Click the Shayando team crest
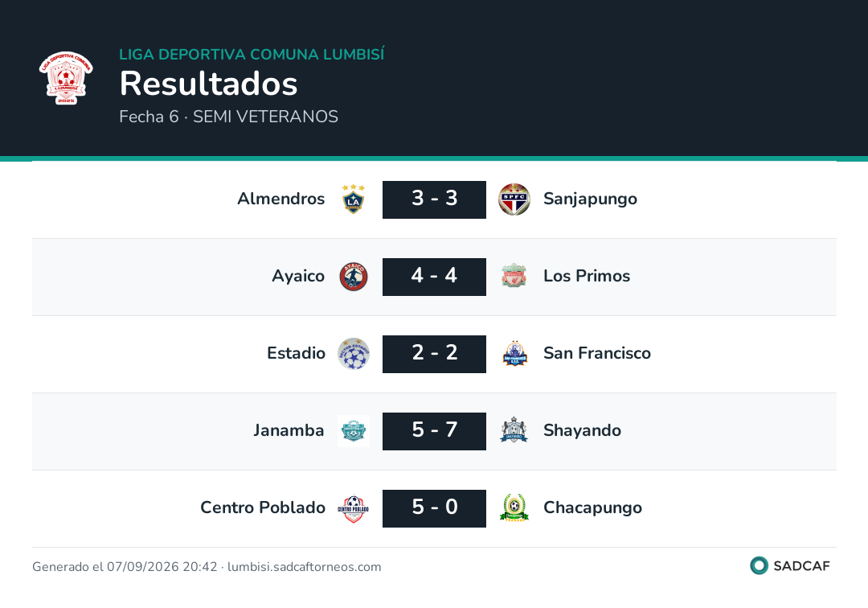Viewport: 868px width, 608px height. [x=514, y=429]
